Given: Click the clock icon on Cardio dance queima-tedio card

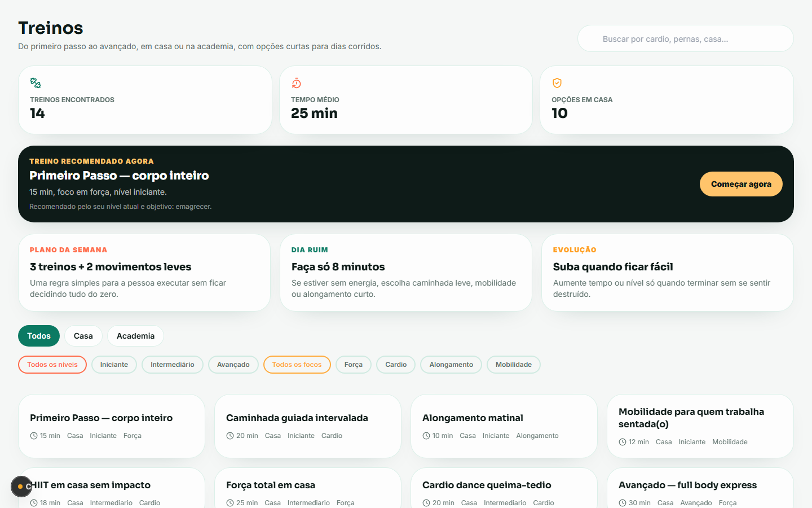Looking at the screenshot, I should click(426, 503).
